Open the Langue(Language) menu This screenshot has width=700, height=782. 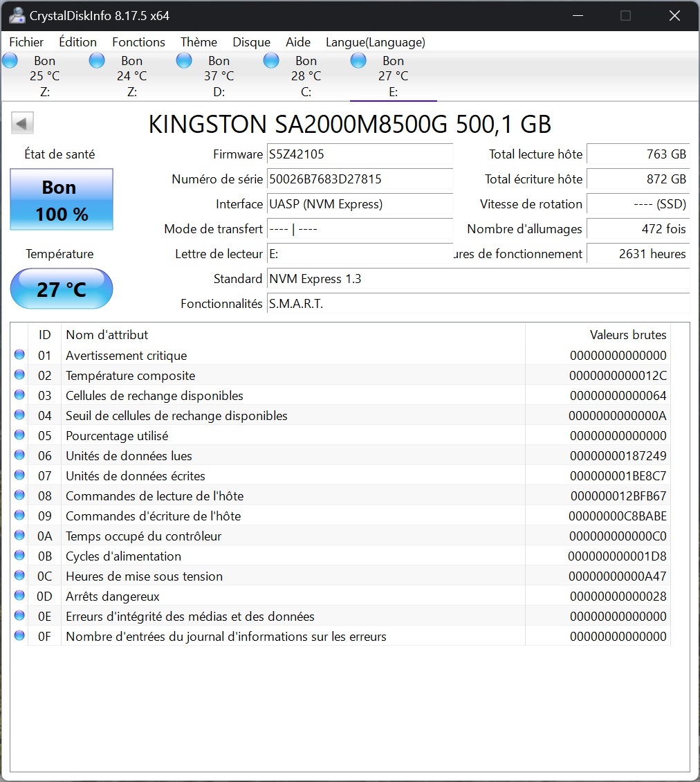point(376,42)
